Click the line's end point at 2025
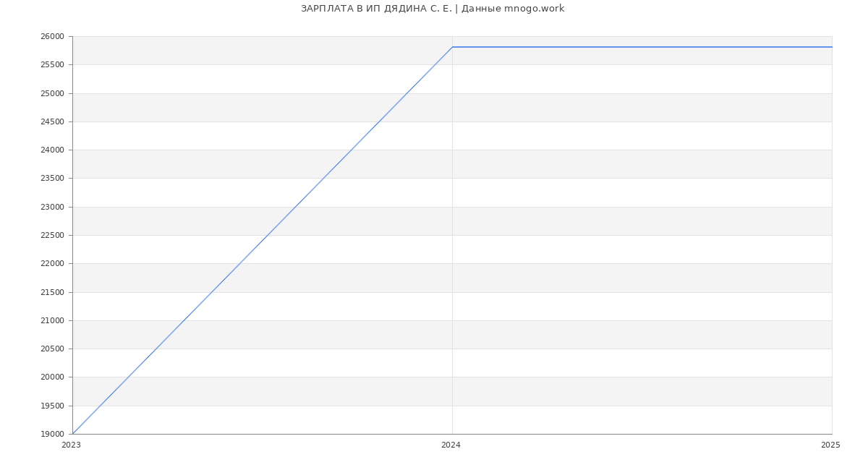The height and width of the screenshot is (470, 868). point(831,47)
